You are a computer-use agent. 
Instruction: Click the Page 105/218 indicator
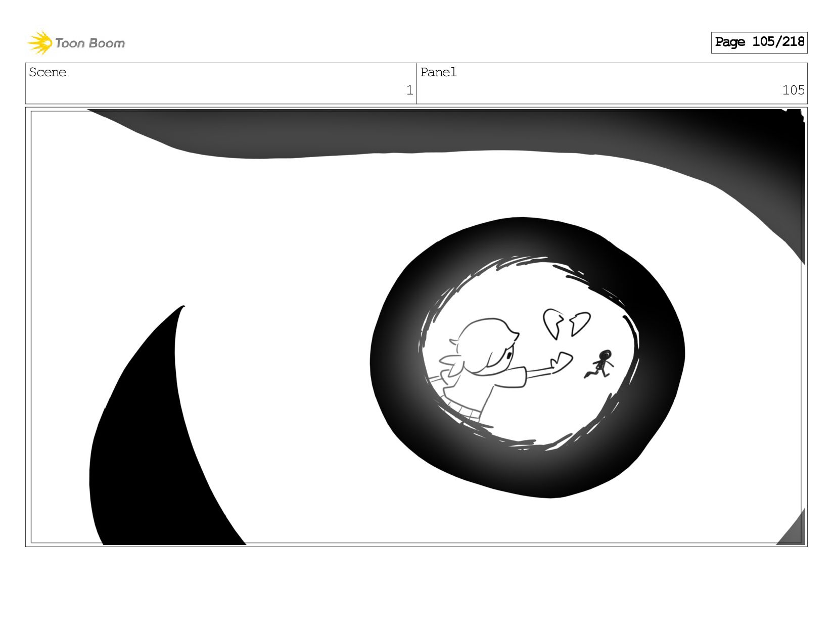point(759,42)
